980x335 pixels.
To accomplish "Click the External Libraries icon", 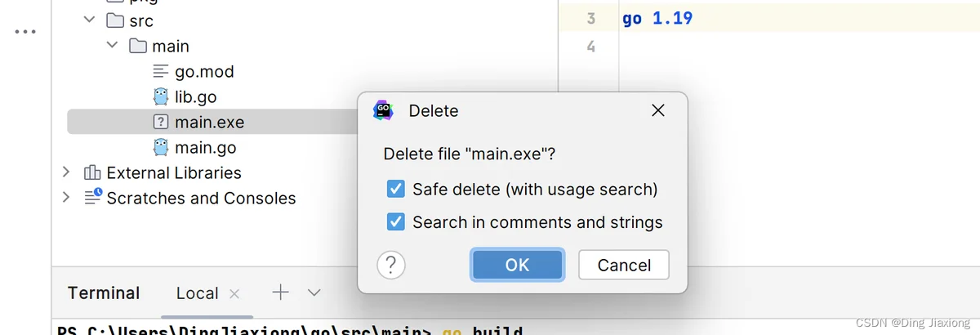I will [92, 172].
